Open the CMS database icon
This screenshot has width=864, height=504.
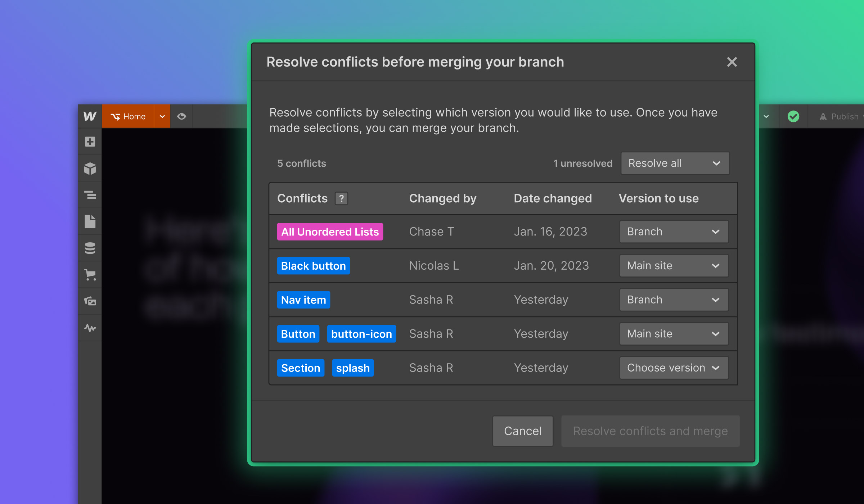[x=90, y=248]
